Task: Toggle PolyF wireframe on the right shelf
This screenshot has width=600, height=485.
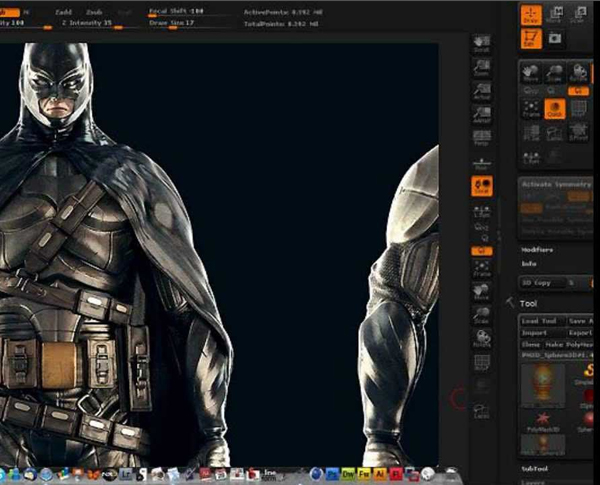Action: (x=482, y=363)
